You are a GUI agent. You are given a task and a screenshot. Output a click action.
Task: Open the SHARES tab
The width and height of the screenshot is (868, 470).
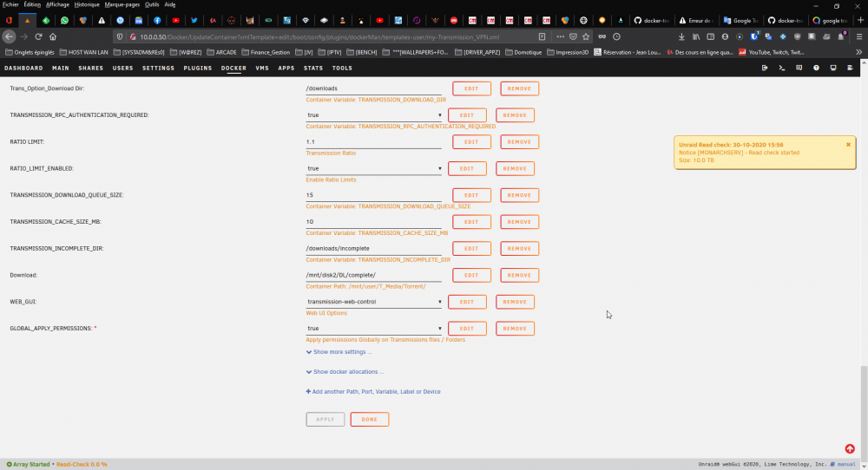click(91, 68)
